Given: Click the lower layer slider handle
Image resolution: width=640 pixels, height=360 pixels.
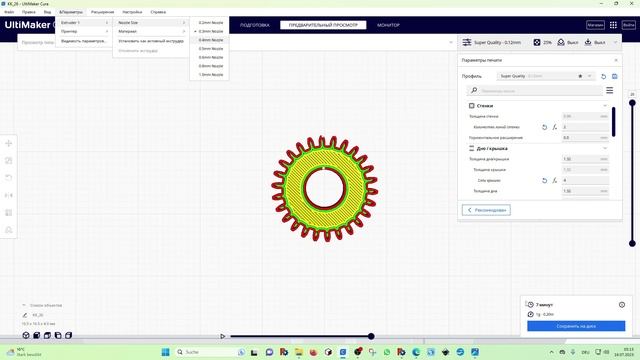Looking at the screenshot, I should click(632, 244).
